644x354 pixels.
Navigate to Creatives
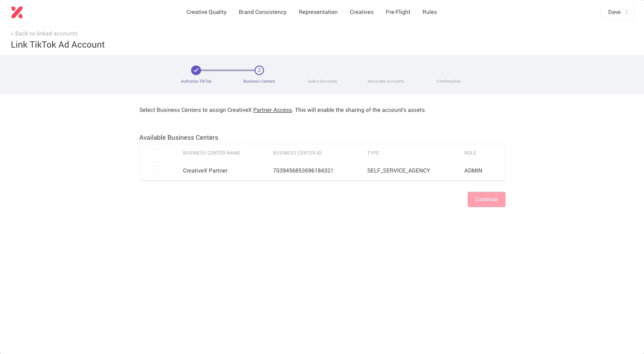362,12
